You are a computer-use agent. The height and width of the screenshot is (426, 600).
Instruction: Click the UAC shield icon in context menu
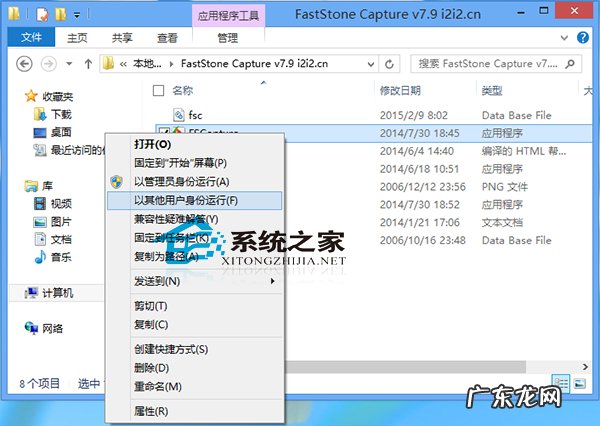click(116, 182)
